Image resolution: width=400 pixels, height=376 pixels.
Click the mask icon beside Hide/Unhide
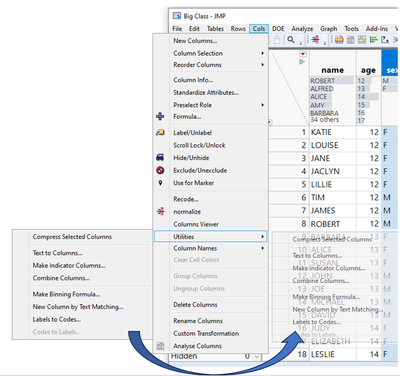160,157
